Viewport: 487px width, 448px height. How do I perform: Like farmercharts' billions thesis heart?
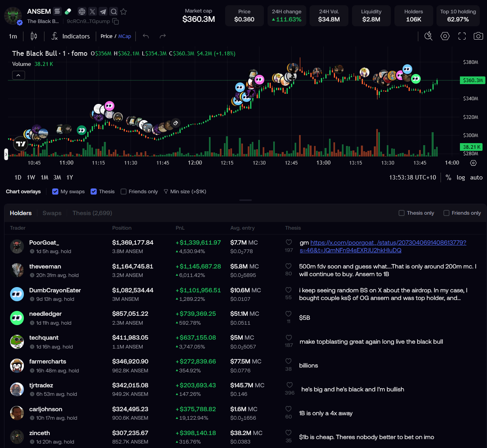click(x=288, y=361)
